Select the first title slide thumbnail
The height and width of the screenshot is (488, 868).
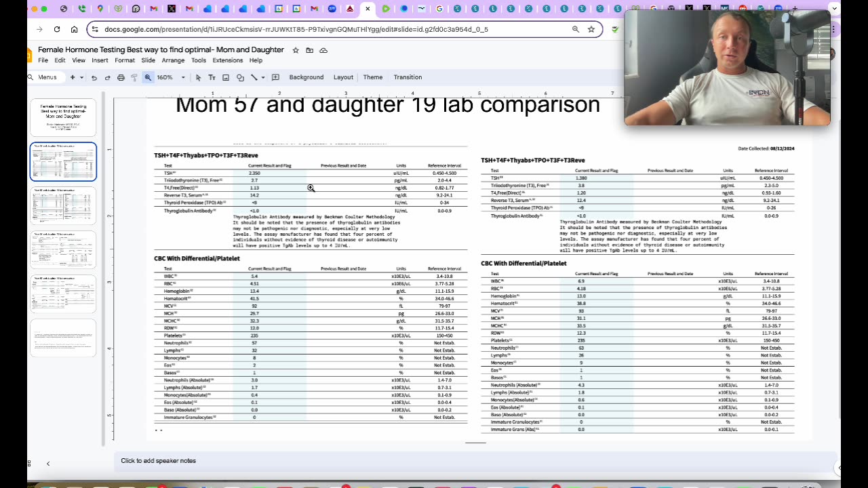pos(63,117)
